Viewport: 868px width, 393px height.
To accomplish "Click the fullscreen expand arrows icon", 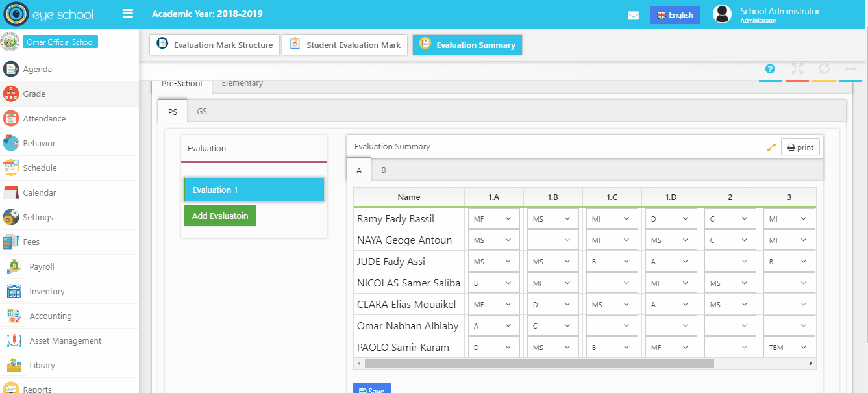I will 797,69.
